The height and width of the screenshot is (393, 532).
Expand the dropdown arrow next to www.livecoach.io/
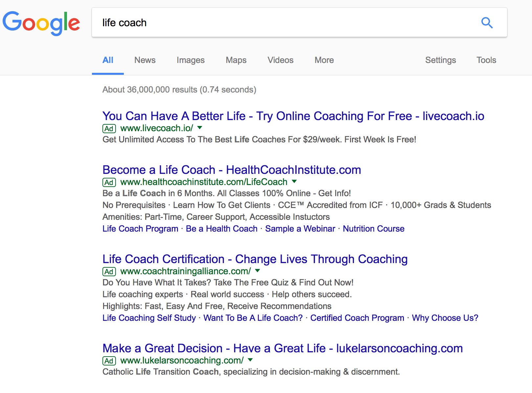click(200, 128)
